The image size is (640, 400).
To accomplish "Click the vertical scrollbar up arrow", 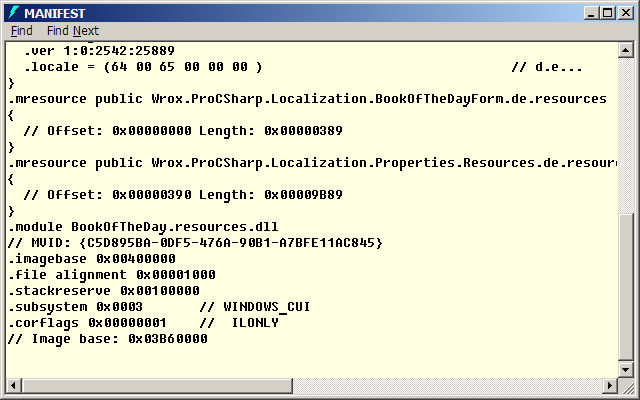I will tap(626, 50).
